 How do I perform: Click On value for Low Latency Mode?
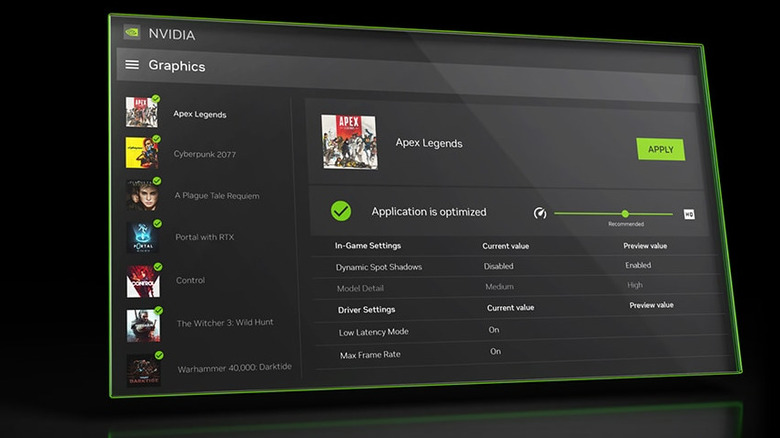tap(494, 329)
